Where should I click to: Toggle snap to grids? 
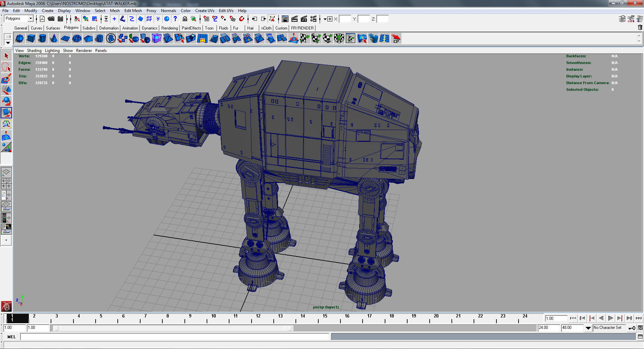pos(206,19)
